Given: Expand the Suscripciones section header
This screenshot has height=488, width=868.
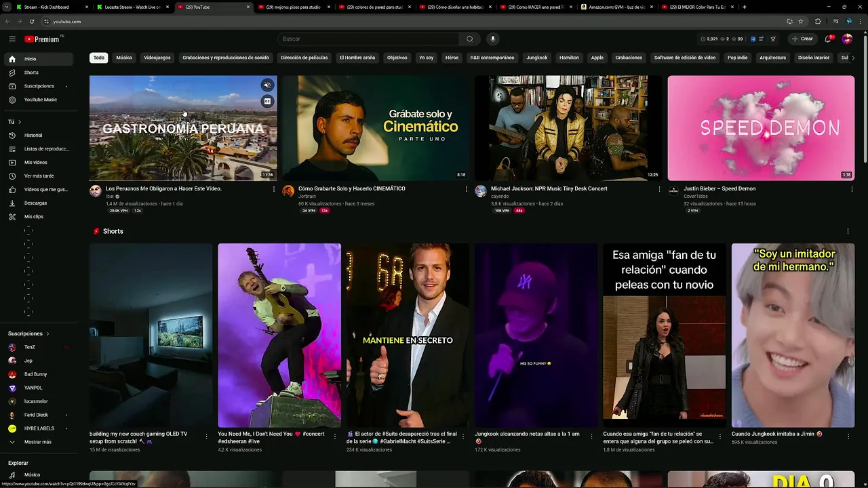Looking at the screenshot, I should [x=28, y=333].
